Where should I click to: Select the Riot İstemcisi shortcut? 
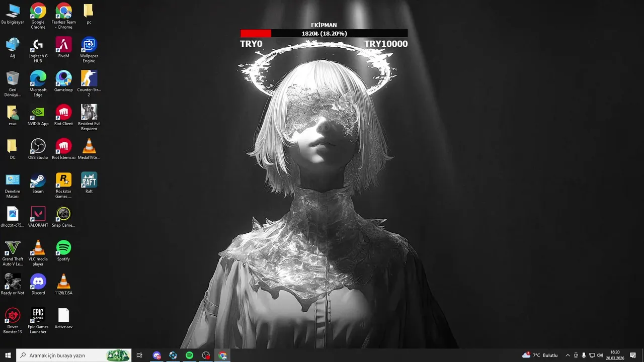pyautogui.click(x=63, y=149)
